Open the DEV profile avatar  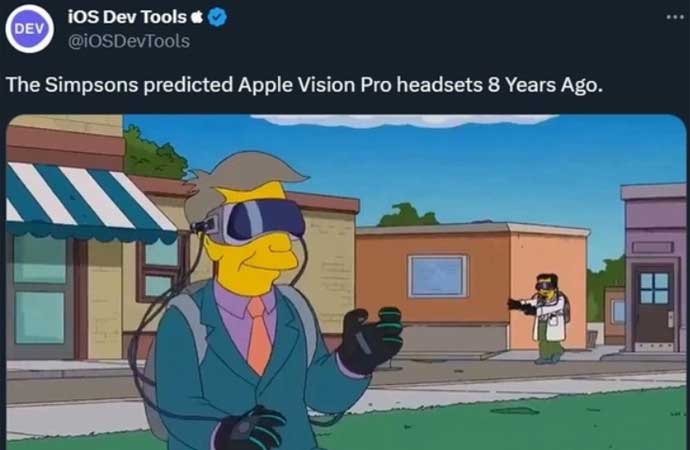pos(29,29)
